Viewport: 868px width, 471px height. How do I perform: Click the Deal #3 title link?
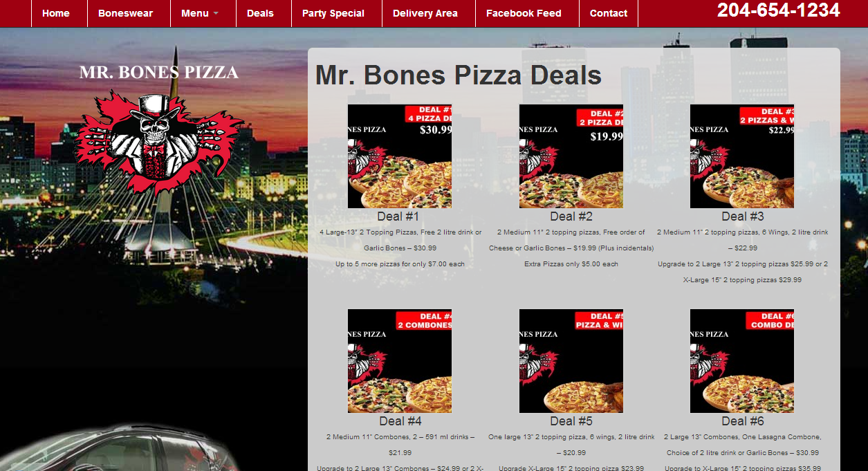pyautogui.click(x=743, y=216)
